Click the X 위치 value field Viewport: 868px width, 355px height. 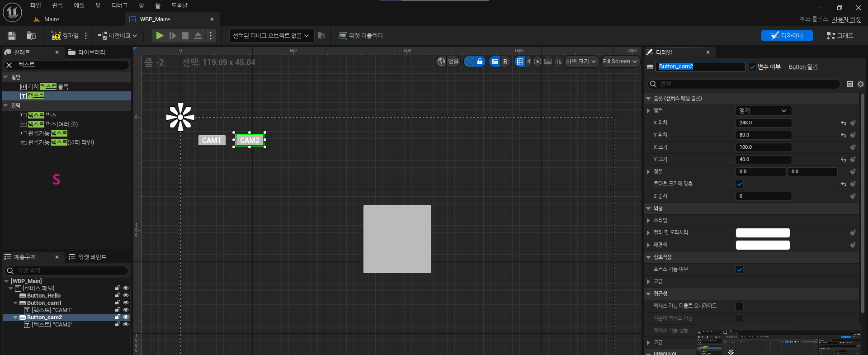[x=764, y=123]
